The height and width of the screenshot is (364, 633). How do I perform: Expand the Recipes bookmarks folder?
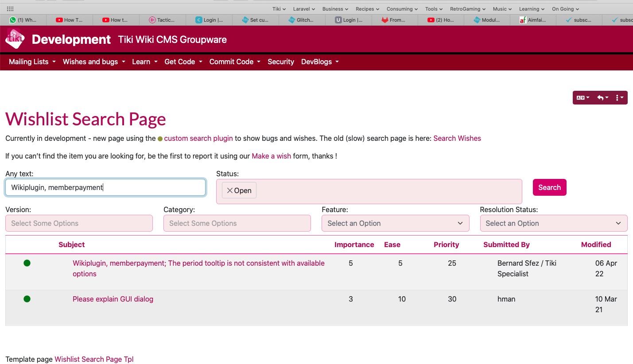[x=368, y=9]
